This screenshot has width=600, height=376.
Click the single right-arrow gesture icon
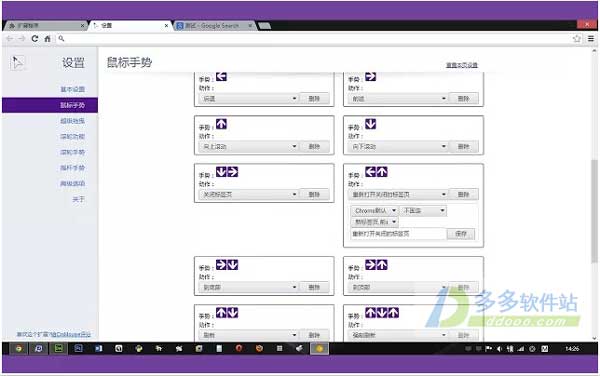point(370,77)
